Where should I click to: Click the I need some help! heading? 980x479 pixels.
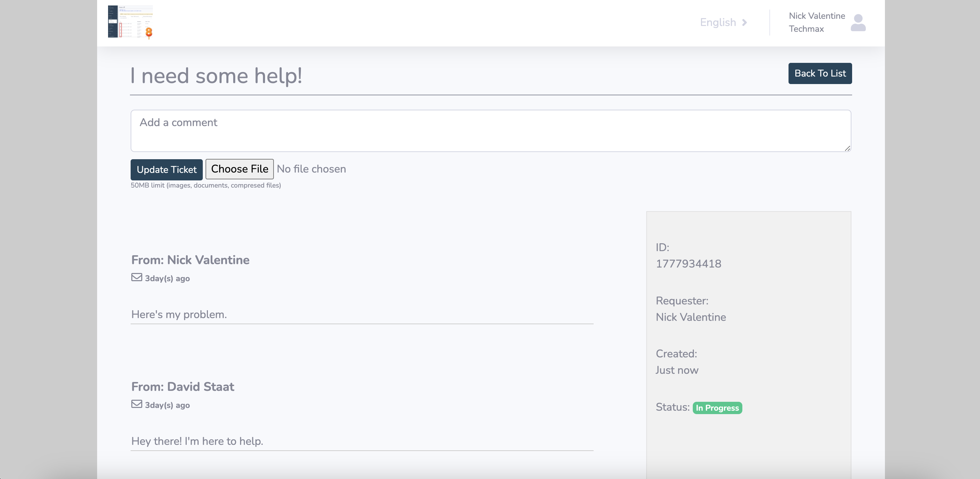[x=216, y=76]
